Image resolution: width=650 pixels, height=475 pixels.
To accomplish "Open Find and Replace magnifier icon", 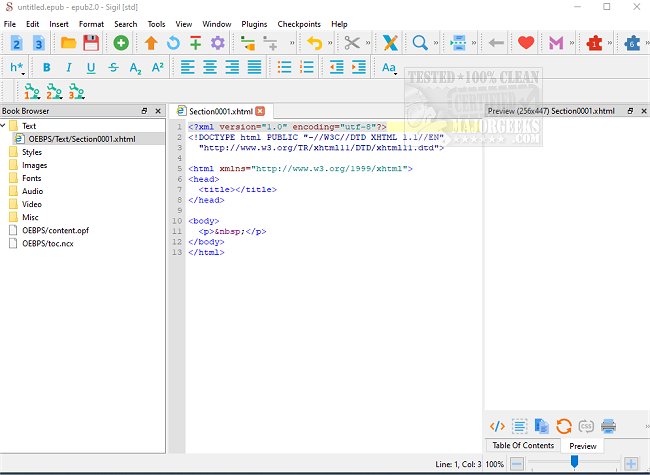I will point(420,43).
